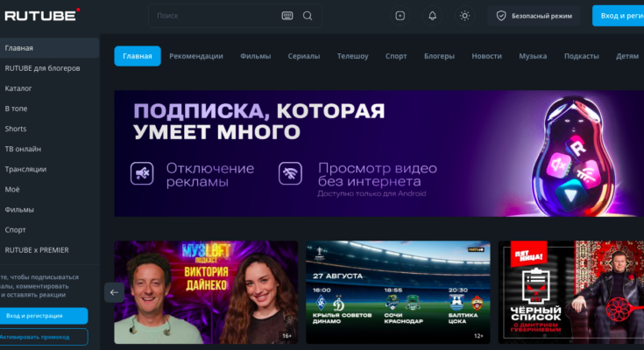Open the virtual keyboard in search

pyautogui.click(x=287, y=16)
